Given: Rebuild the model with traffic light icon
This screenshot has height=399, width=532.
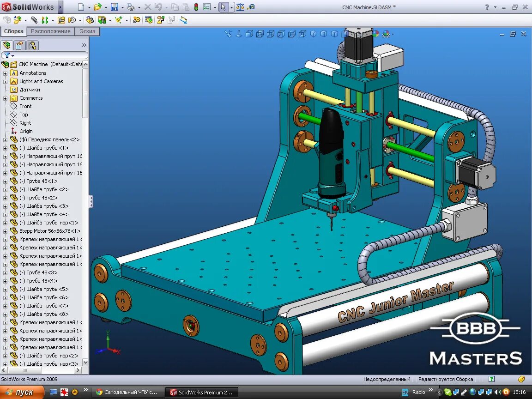Looking at the screenshot, I should (196, 7).
